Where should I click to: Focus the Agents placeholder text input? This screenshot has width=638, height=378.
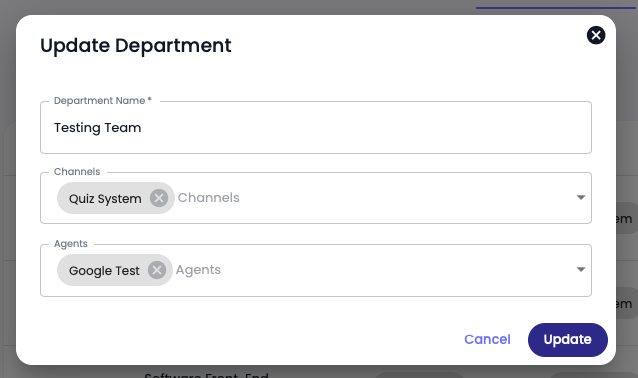click(198, 270)
